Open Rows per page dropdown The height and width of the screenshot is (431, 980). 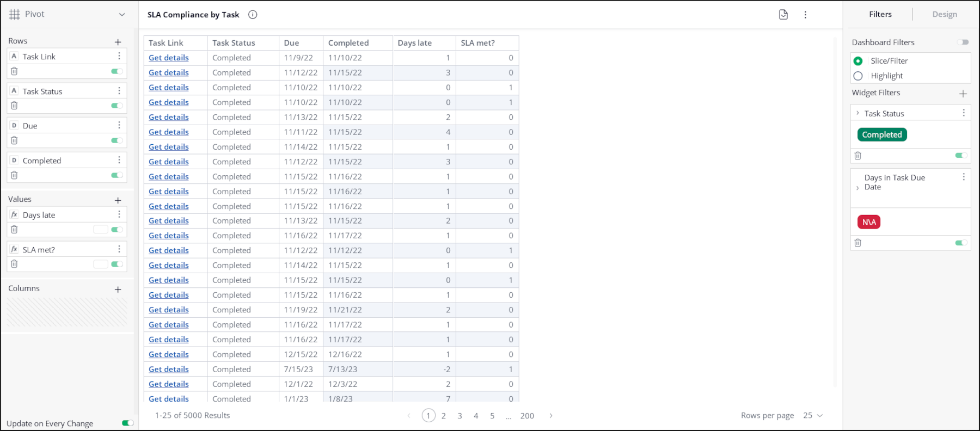coord(813,415)
